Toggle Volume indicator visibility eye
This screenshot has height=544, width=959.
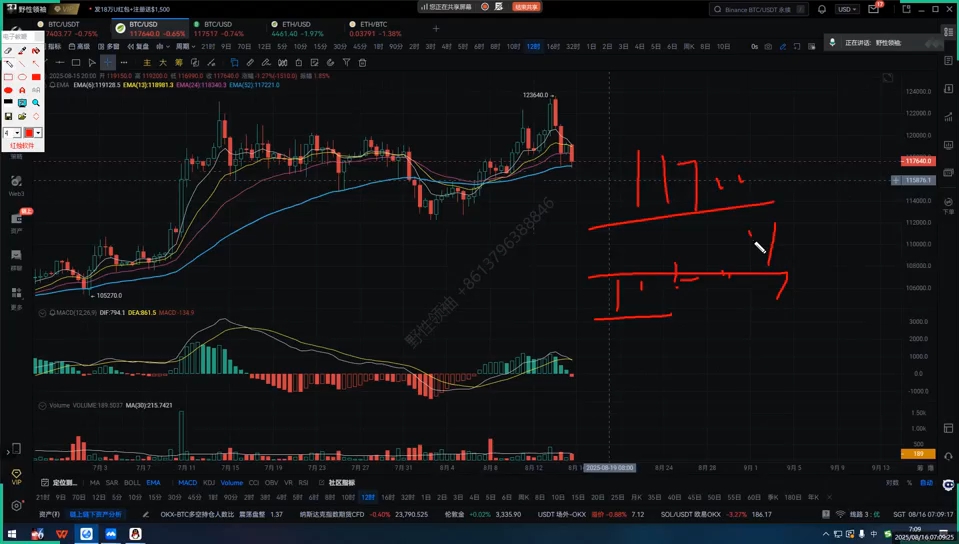click(x=43, y=406)
